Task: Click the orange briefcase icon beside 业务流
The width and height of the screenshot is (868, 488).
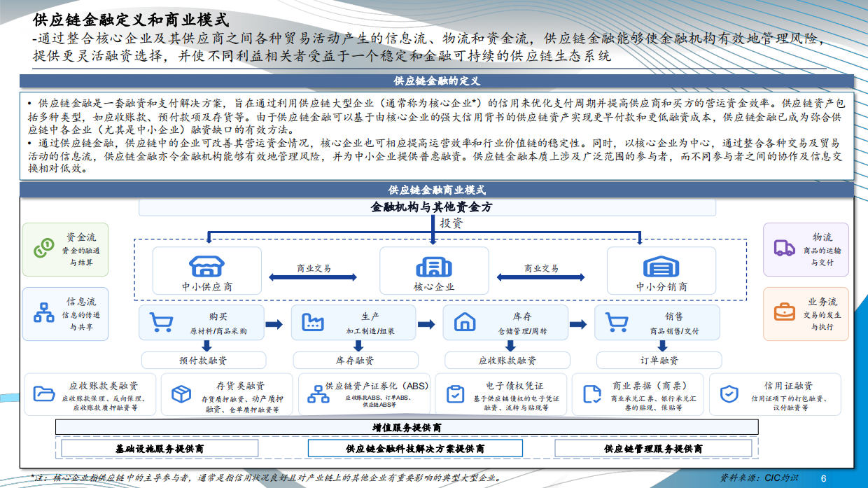Action: point(784,312)
